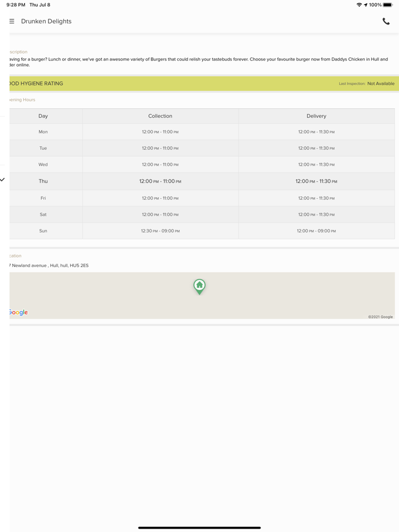Click the ©2021 Google map attribution
The width and height of the screenshot is (399, 532).
380,317
